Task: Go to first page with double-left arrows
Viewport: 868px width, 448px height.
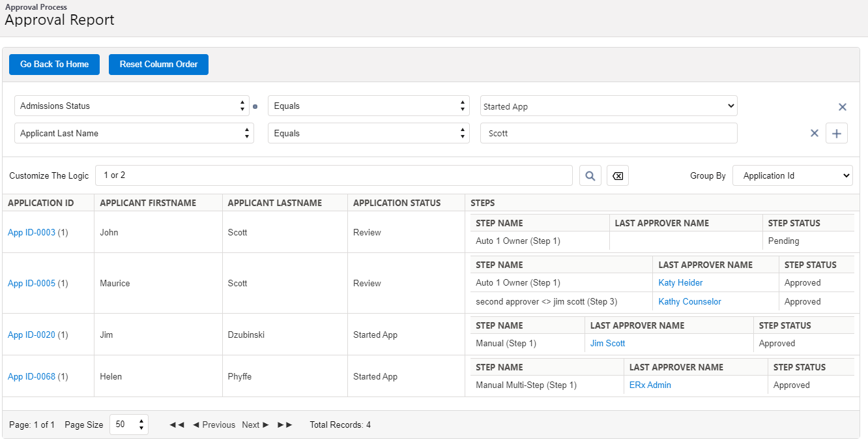Action: (177, 425)
